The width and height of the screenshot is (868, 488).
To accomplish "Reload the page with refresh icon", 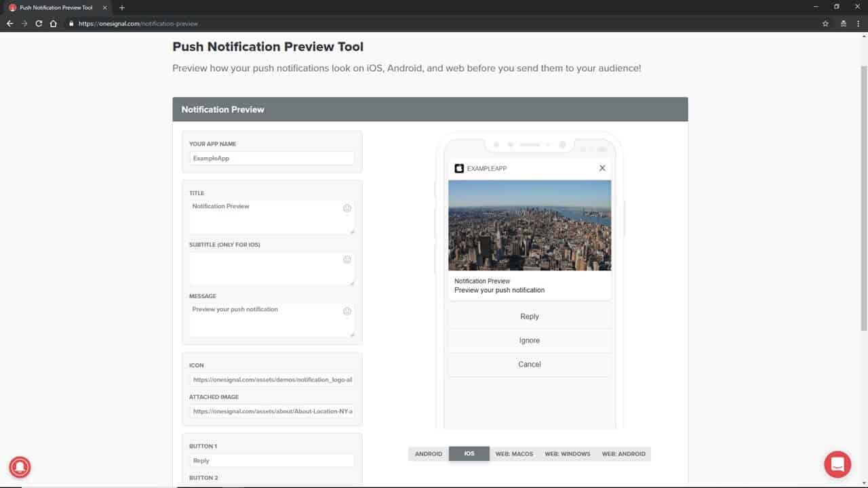I will pyautogui.click(x=39, y=23).
